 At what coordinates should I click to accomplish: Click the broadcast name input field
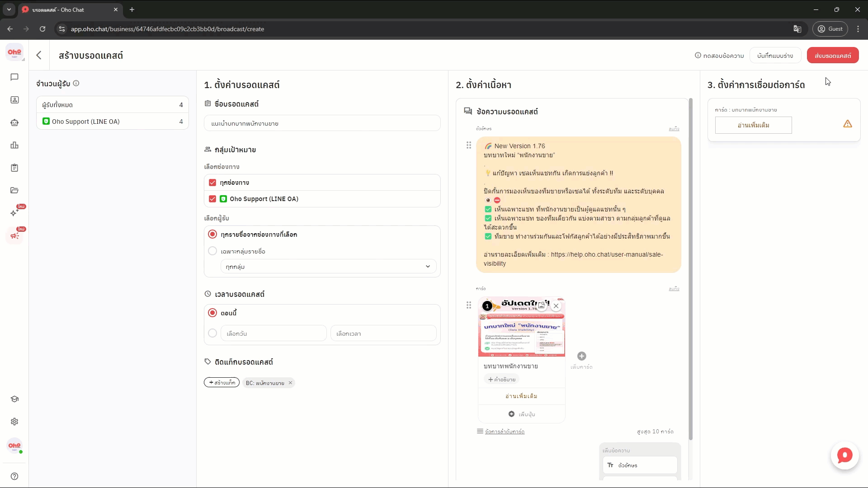tap(322, 123)
